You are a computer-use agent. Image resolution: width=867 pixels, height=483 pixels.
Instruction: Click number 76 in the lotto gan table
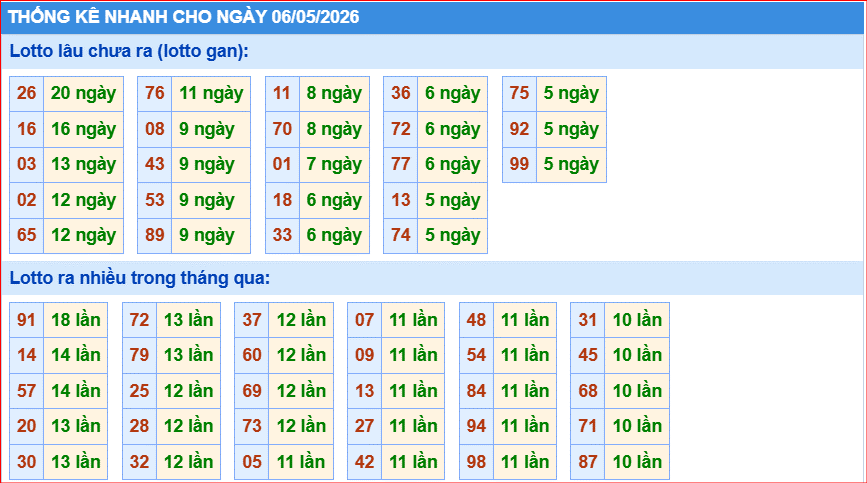(155, 93)
